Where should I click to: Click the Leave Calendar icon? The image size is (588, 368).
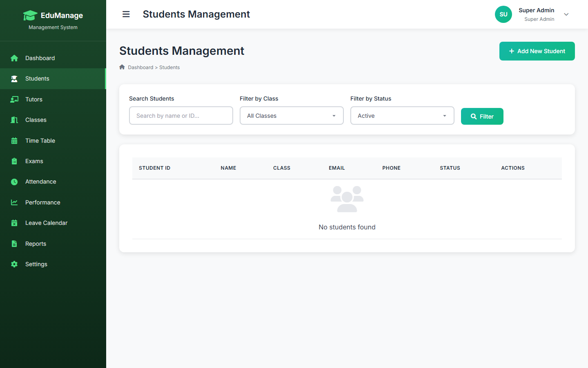pos(14,223)
